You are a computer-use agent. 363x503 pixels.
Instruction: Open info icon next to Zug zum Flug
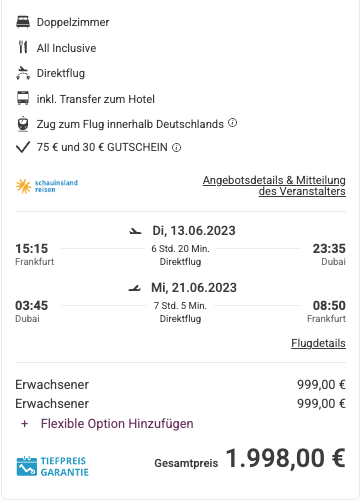pos(232,123)
